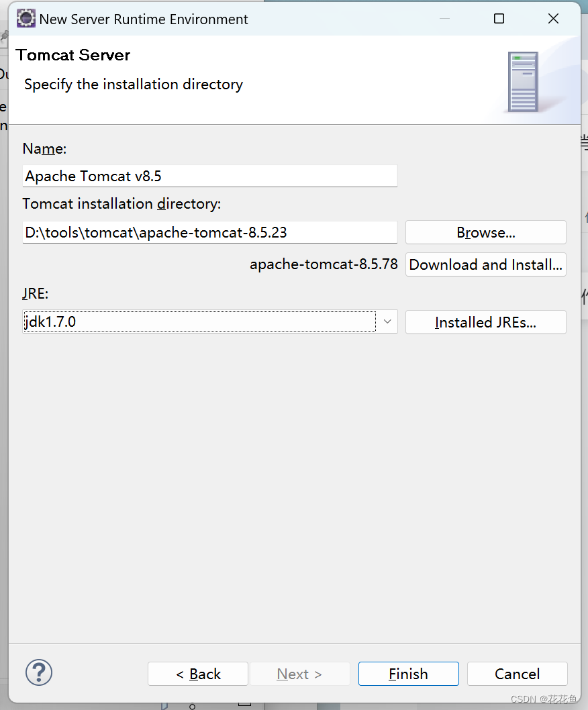
Task: Click the Tomcat installation directory field
Action: click(209, 232)
